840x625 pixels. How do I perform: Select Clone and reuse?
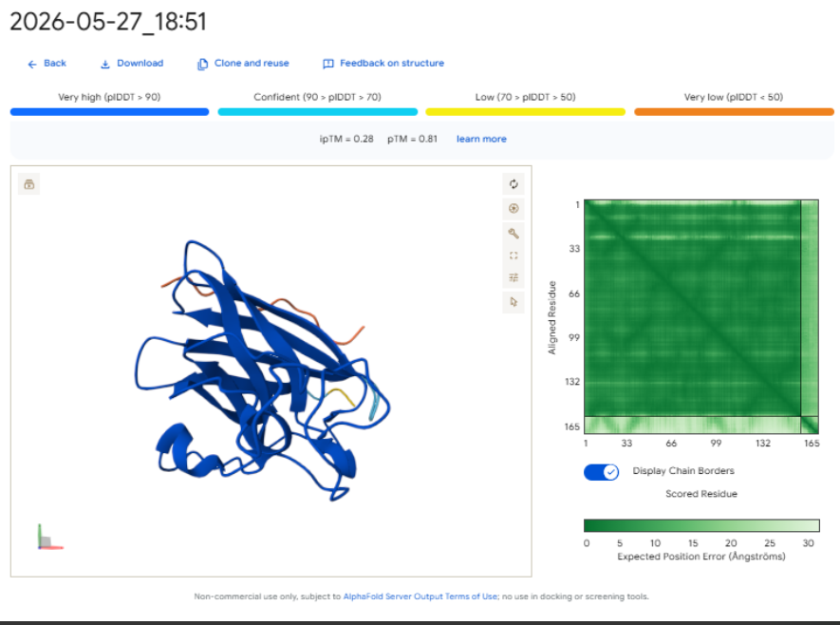[x=252, y=64]
